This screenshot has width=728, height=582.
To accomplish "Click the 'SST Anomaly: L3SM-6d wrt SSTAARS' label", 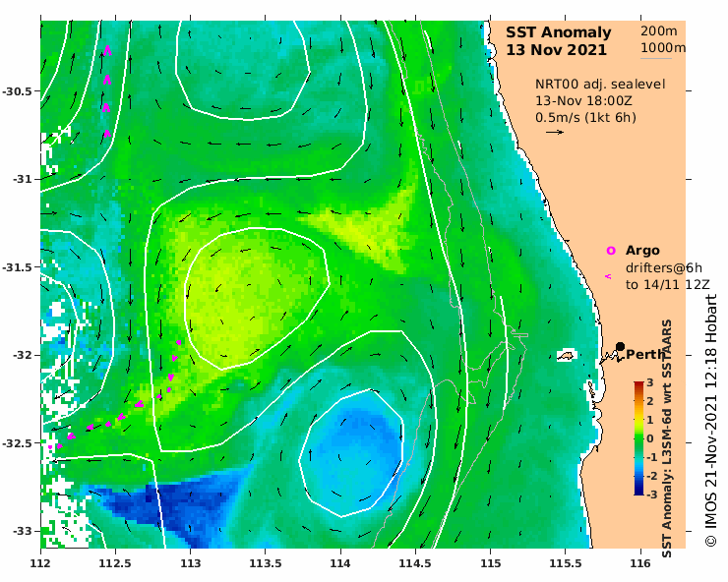I will click(x=667, y=438).
